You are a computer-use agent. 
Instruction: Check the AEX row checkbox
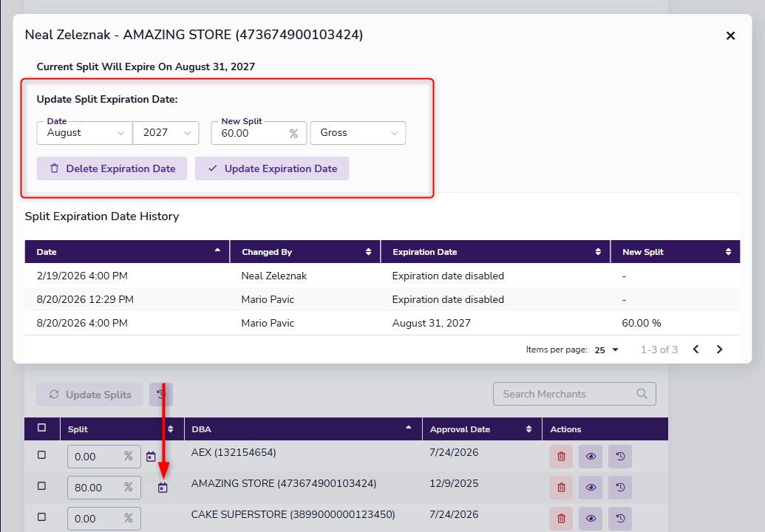[x=42, y=455]
